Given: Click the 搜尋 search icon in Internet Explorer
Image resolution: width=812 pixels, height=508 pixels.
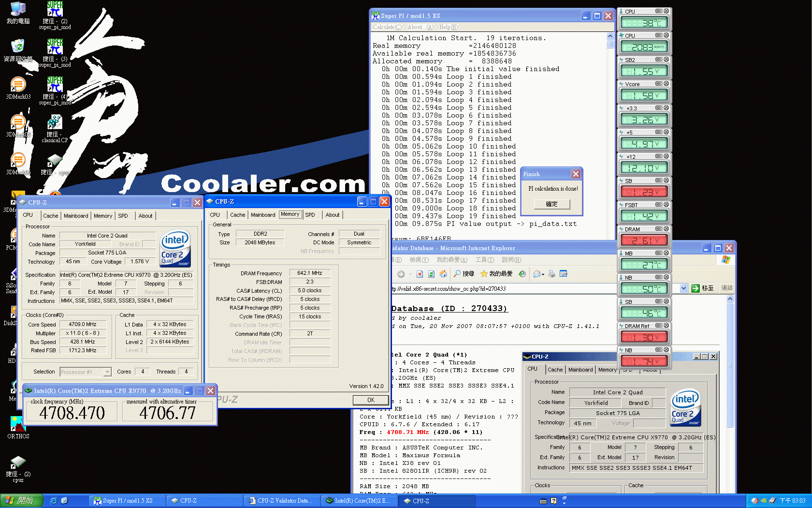Looking at the screenshot, I should click(464, 274).
